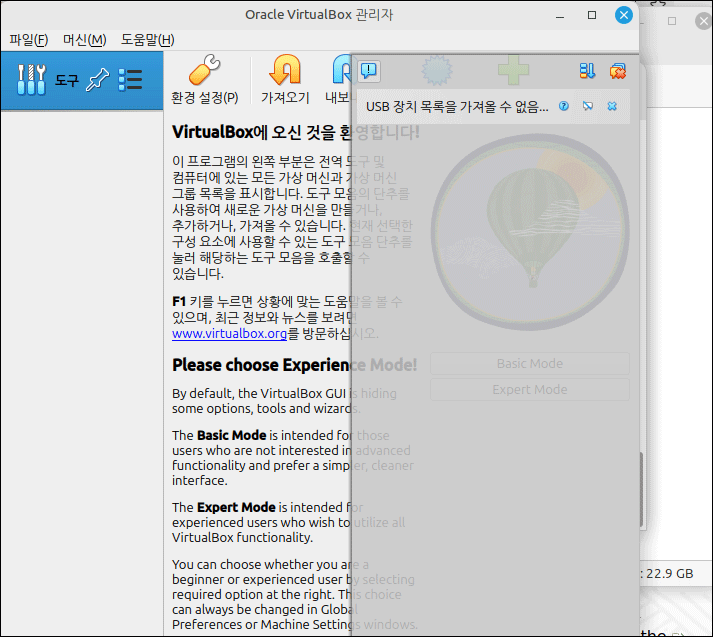Minimize the VirtualBox 관리자 window
The height and width of the screenshot is (637, 713).
560,16
